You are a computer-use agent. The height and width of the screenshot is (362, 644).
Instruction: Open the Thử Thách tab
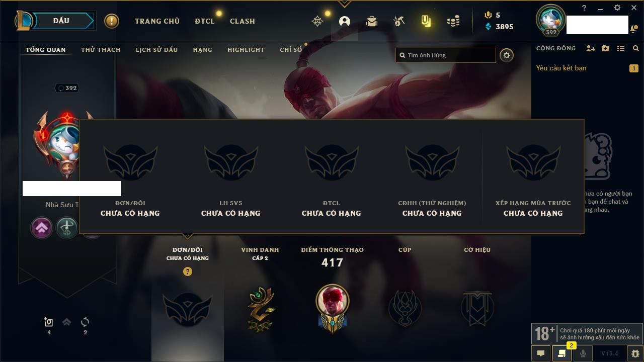[101, 50]
